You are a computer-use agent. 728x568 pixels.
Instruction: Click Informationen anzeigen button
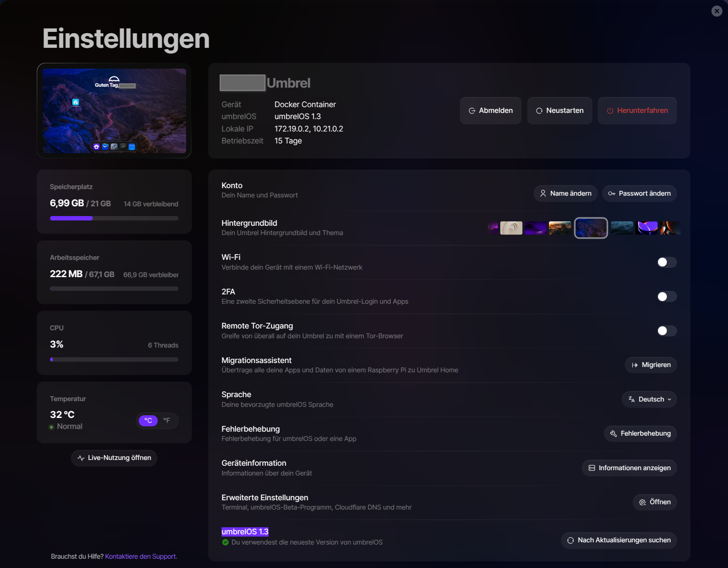pyautogui.click(x=629, y=468)
